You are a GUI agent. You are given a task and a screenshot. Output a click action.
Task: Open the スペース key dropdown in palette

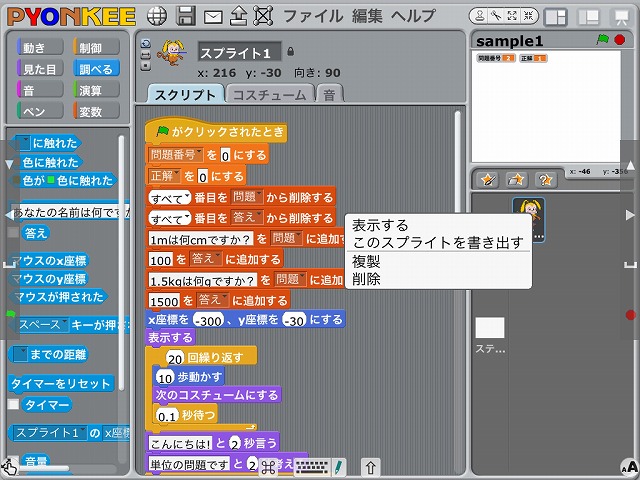(66, 325)
